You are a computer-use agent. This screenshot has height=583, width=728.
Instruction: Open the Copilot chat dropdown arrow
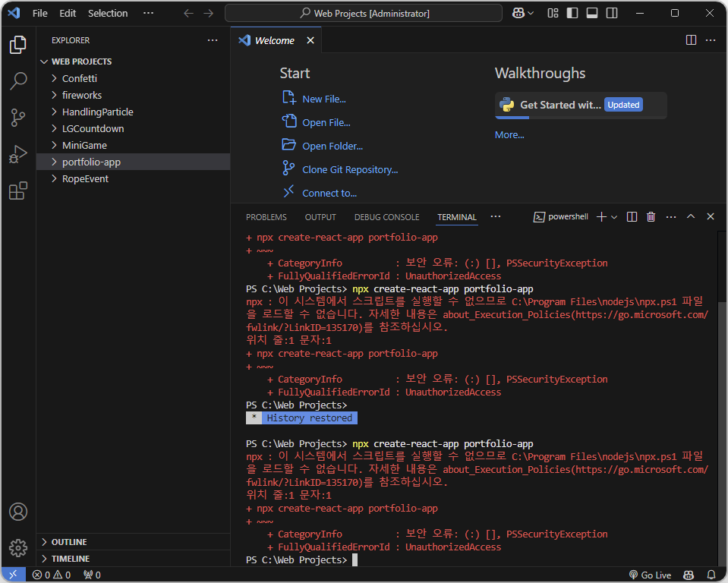pos(531,13)
